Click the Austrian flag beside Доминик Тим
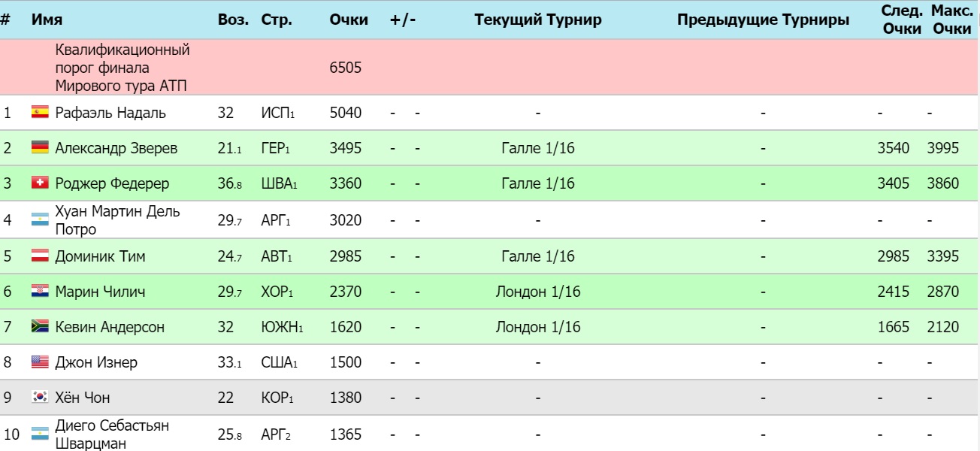The height and width of the screenshot is (451, 980). pyautogui.click(x=40, y=256)
